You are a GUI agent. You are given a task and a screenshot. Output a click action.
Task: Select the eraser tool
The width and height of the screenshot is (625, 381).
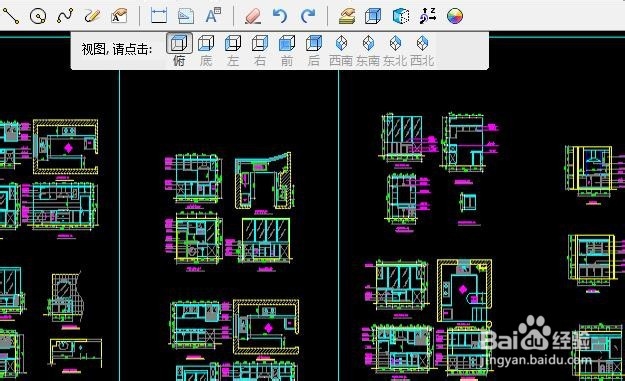253,16
